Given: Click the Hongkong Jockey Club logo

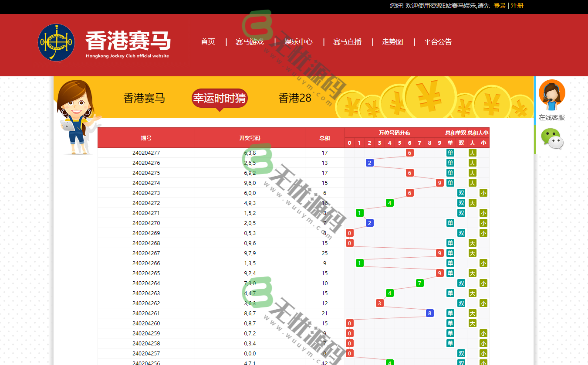Looking at the screenshot, I should click(x=56, y=42).
